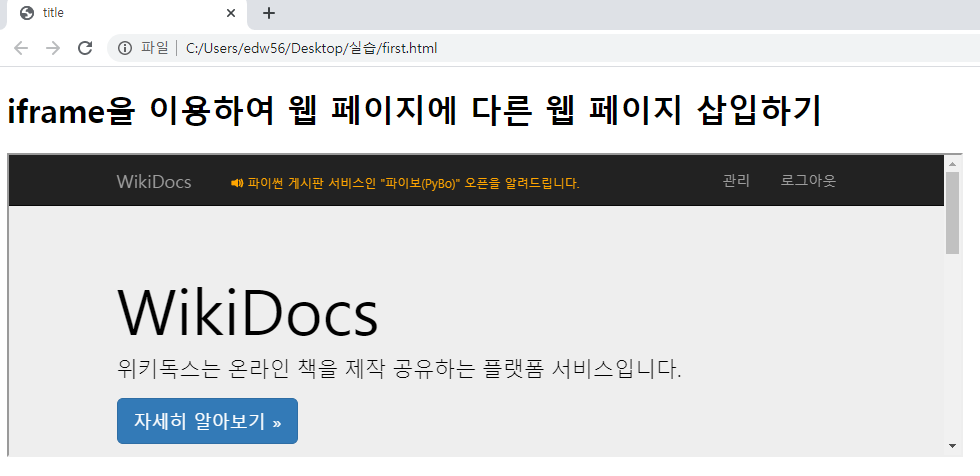This screenshot has width=980, height=476.
Task: Click the browser forward arrow
Action: point(53,48)
